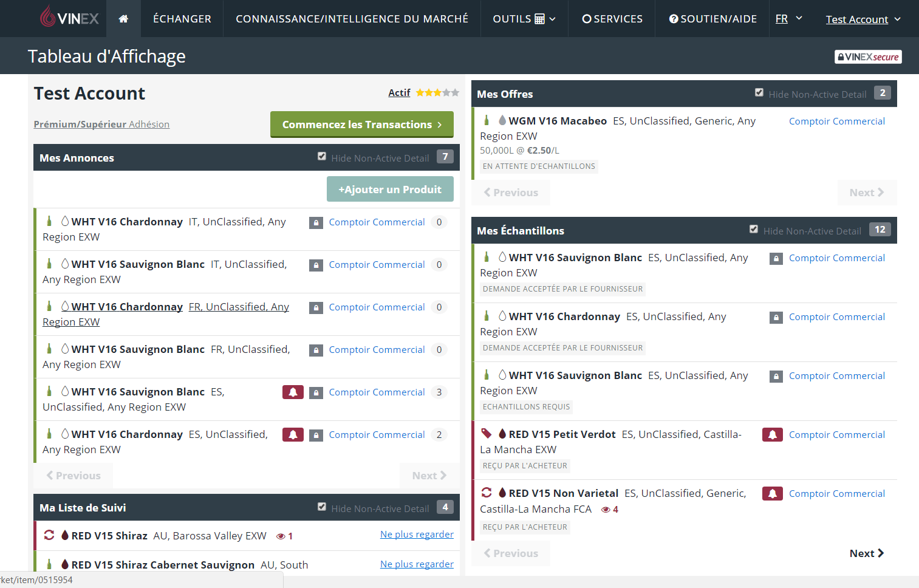Click EN ATTENTE D'ECHANTILLONS status label
Screen dimensions: 919x588
(539, 166)
